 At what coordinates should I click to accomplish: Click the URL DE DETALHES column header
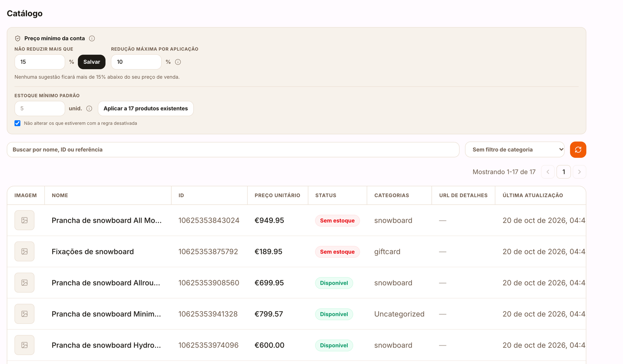463,196
